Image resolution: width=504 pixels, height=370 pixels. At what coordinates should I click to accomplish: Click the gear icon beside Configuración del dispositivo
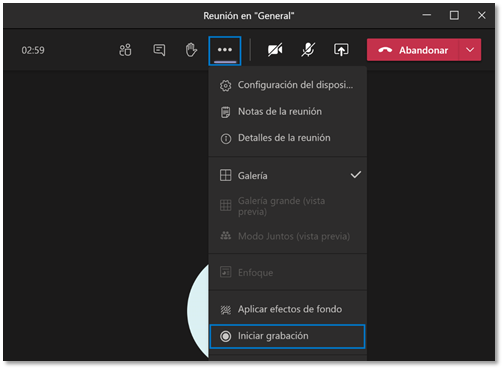pyautogui.click(x=226, y=86)
